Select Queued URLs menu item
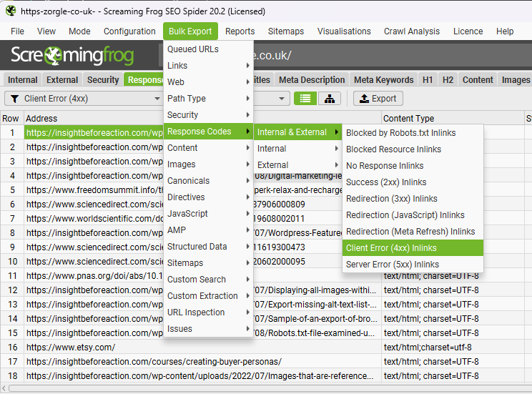Viewport: 532px width, 399px height. point(208,49)
